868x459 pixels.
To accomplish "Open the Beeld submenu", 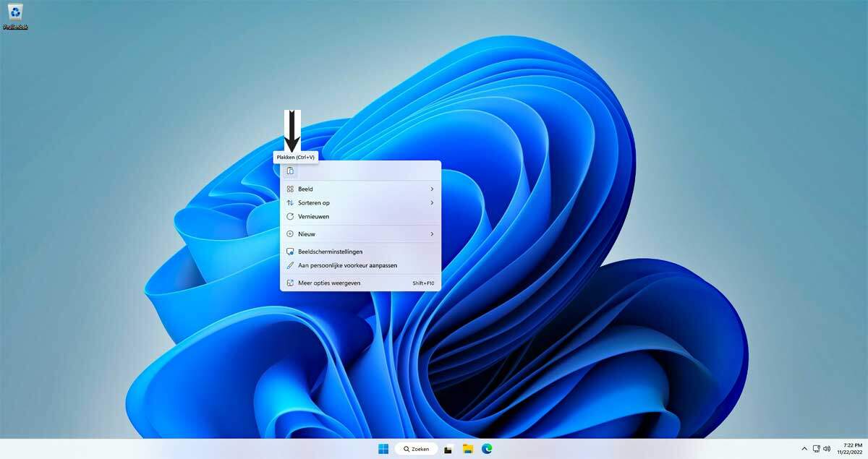I will (x=360, y=189).
